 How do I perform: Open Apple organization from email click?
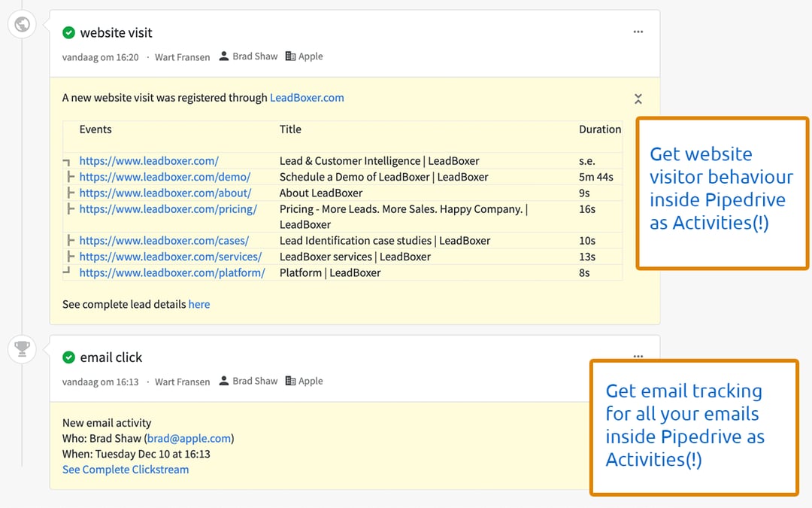tap(311, 381)
